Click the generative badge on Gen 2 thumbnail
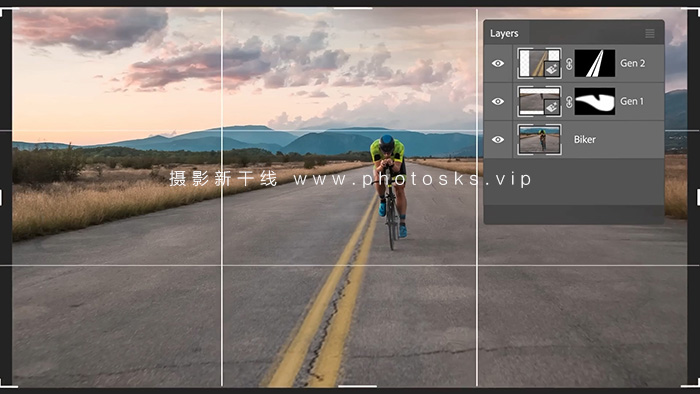Image resolution: width=700 pixels, height=394 pixels. click(552, 69)
